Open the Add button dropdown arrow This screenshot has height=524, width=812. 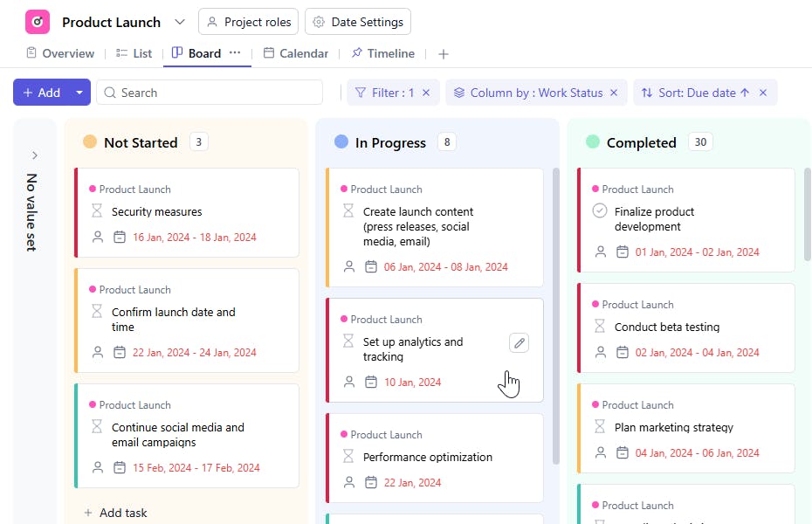click(79, 93)
